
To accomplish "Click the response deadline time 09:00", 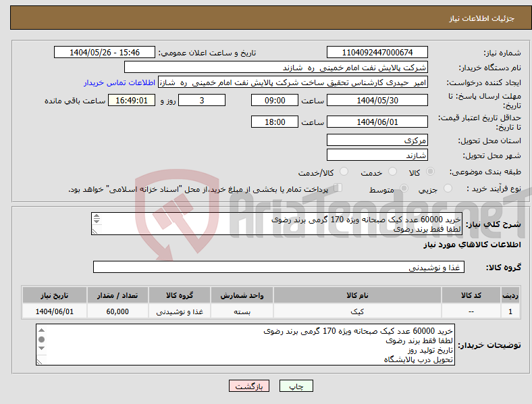I will [x=275, y=100].
